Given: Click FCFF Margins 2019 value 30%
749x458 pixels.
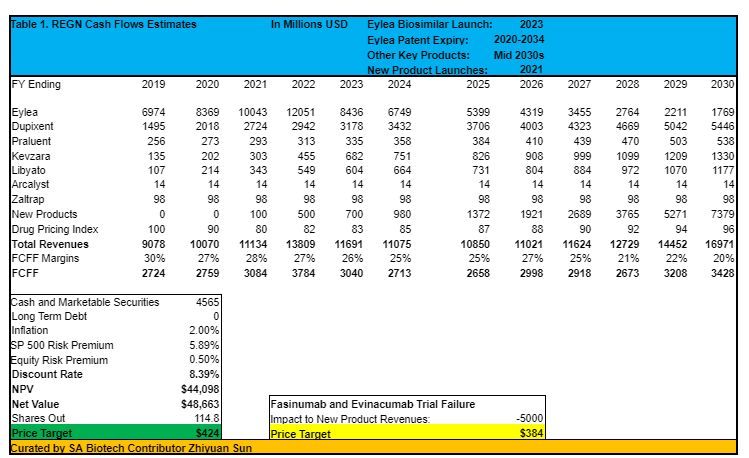Looking at the screenshot, I should click(x=155, y=258).
